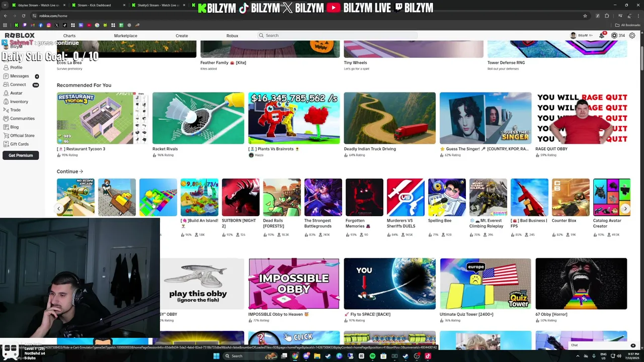Screen dimensions: 644x362
Task: Open Trade in the left sidebar
Action: 15,110
